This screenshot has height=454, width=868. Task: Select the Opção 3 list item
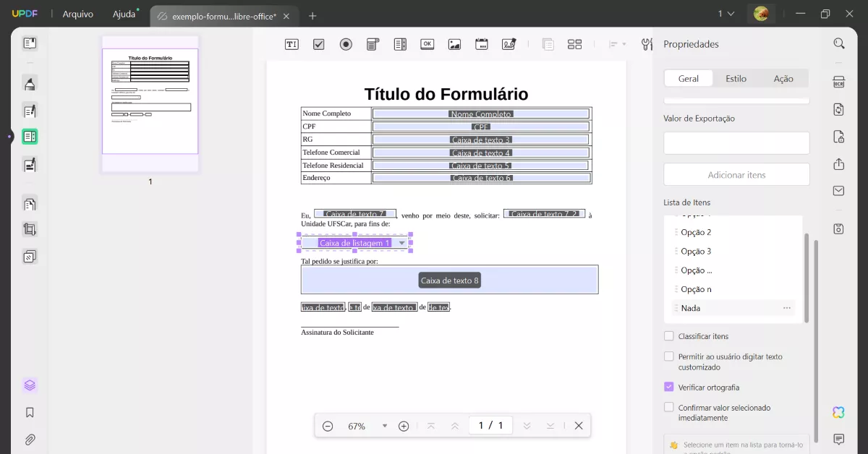[694, 251]
